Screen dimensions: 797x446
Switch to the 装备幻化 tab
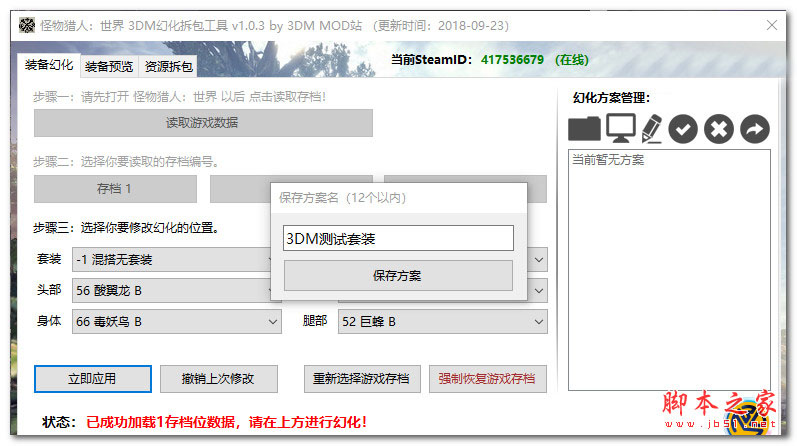click(49, 65)
